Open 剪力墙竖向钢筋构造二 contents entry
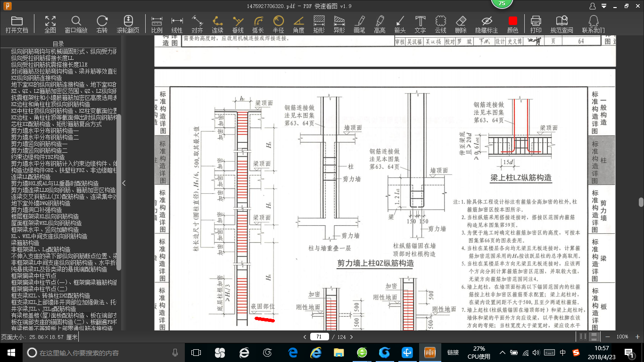 pos(40,150)
